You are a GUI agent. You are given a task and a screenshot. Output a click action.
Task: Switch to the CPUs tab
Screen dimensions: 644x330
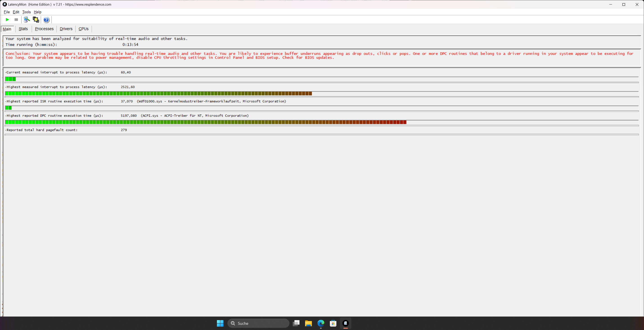[83, 29]
